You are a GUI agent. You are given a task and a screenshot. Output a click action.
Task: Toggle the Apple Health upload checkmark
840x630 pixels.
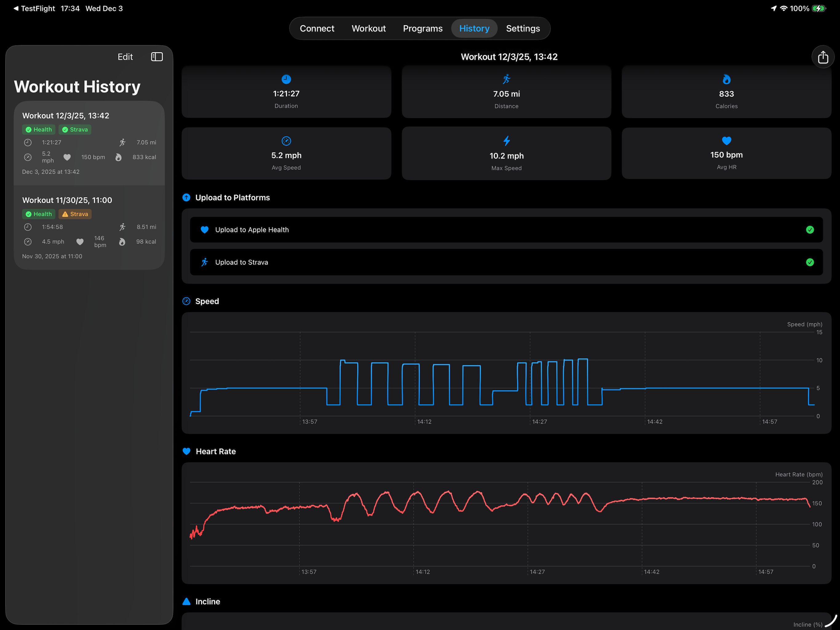coord(810,230)
